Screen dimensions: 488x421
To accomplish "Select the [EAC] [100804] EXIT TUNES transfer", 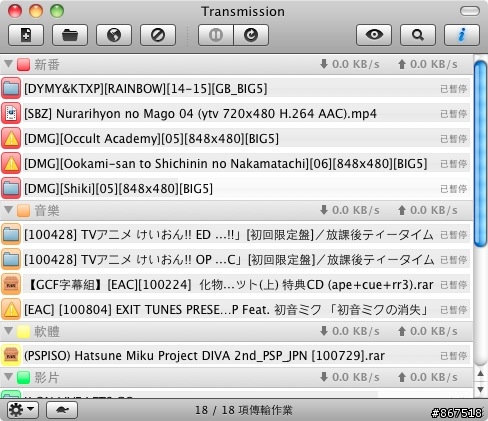I will click(235, 310).
